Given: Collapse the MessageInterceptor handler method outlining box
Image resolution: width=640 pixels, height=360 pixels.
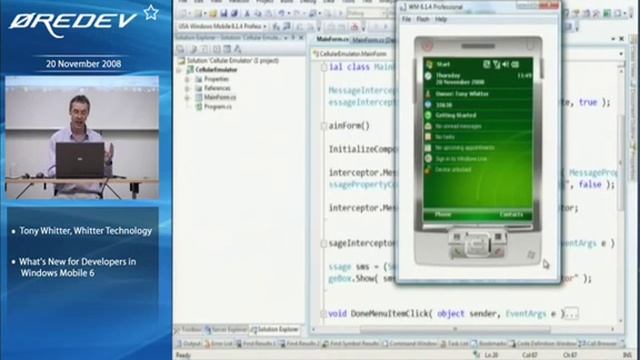Looking at the screenshot, I should tap(324, 244).
